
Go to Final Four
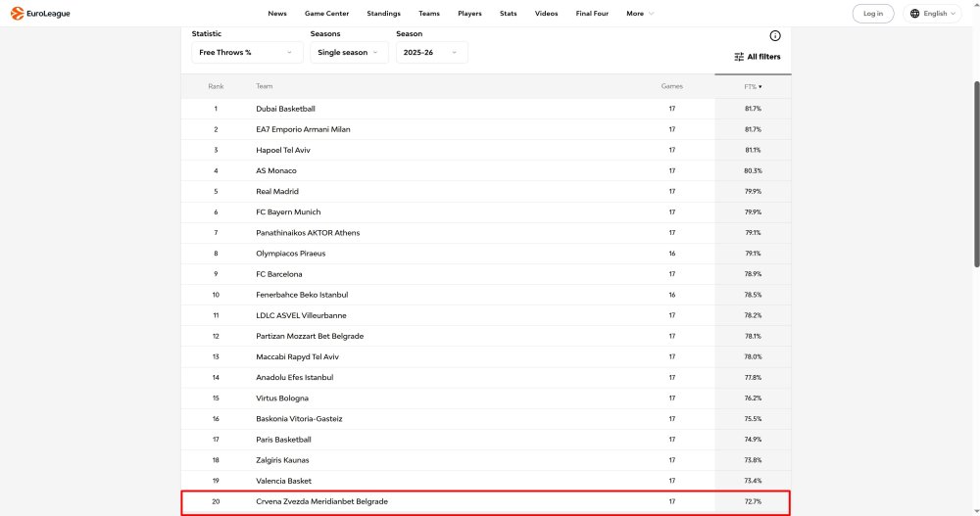(592, 13)
